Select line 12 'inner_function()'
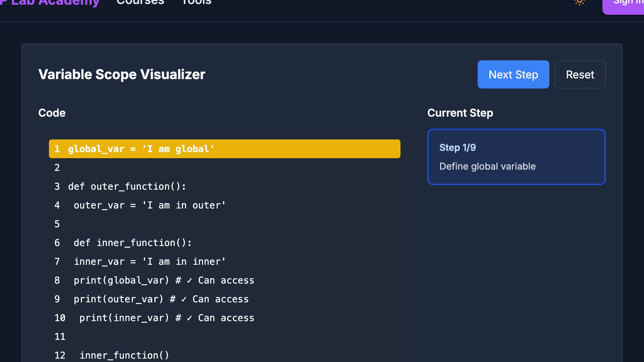The width and height of the screenshot is (644, 362). pos(225,355)
